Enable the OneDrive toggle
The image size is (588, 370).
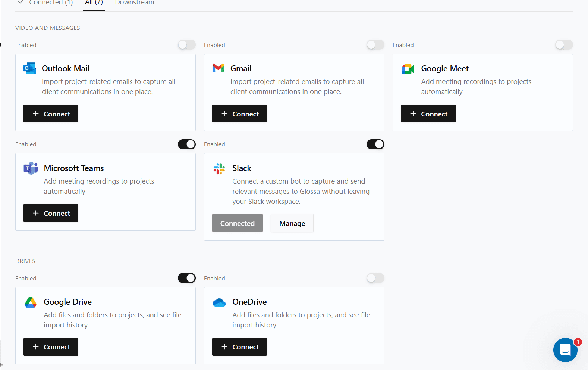click(x=375, y=278)
